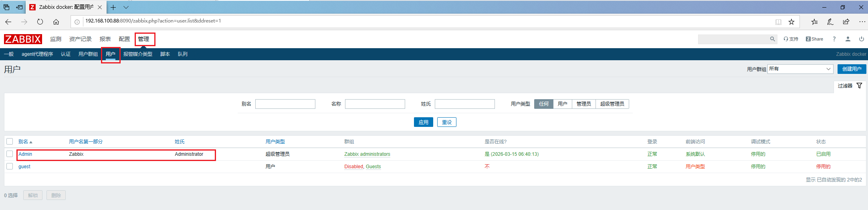This screenshot has width=868, height=210.
Task: Open Zabbix administrators group link
Action: coord(367,154)
